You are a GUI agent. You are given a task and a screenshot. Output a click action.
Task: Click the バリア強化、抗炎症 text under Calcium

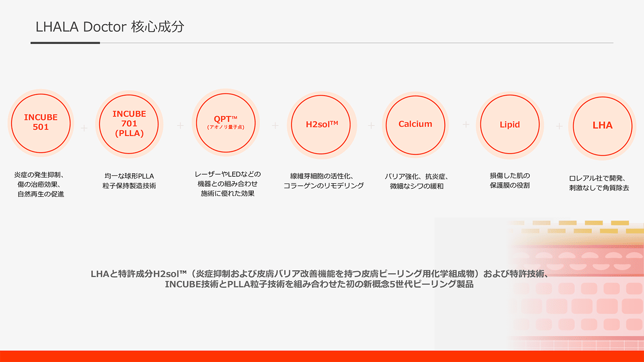(416, 181)
